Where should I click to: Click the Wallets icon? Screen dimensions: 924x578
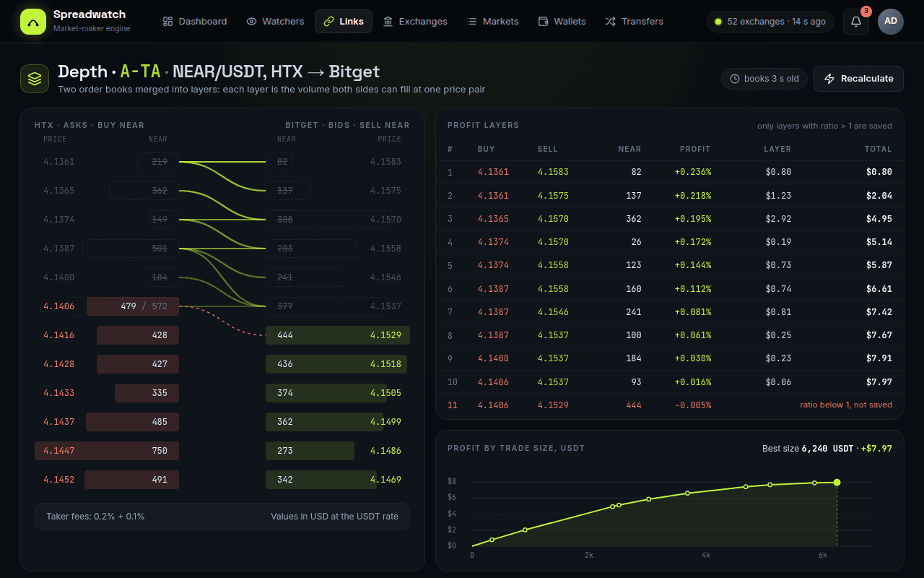(x=544, y=22)
